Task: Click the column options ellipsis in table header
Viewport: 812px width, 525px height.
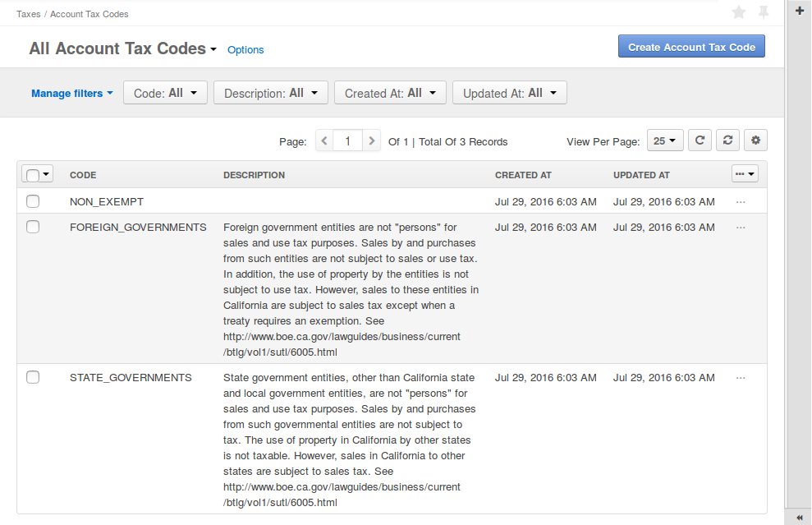Action: (x=744, y=173)
